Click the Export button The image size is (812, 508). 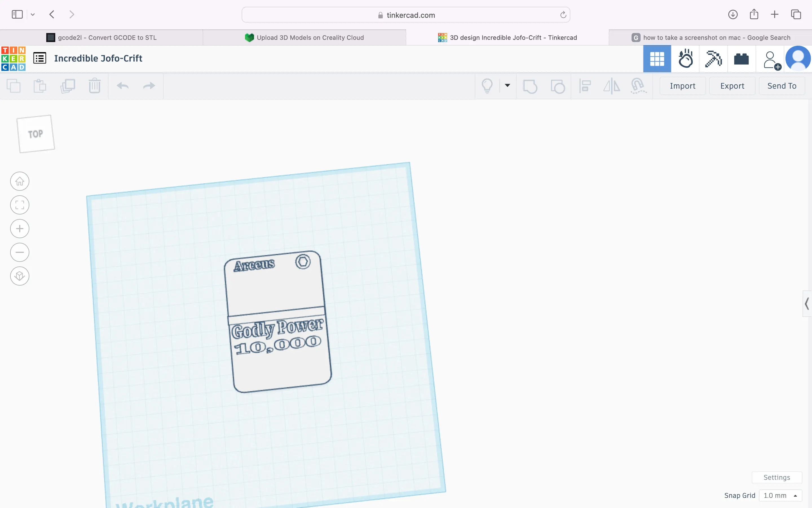tap(732, 86)
